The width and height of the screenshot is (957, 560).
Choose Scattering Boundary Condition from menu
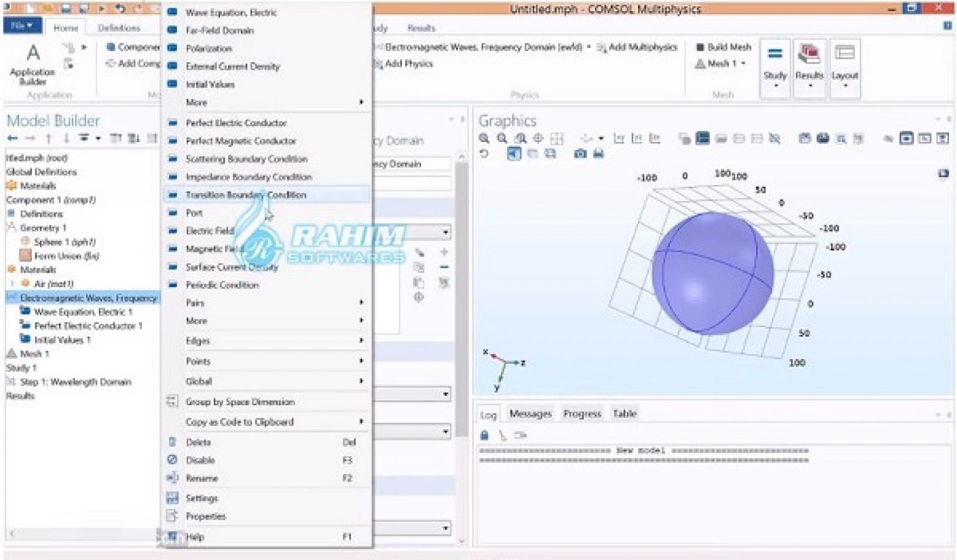point(246,159)
